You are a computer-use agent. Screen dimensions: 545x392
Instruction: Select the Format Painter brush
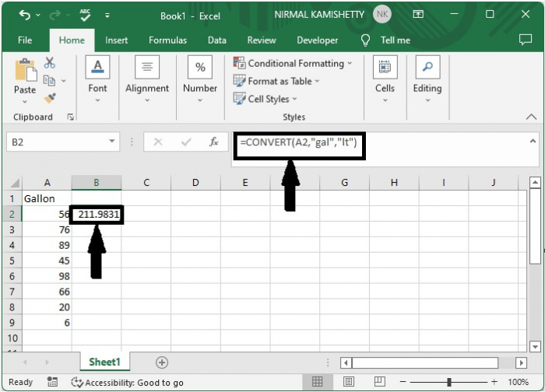point(50,98)
